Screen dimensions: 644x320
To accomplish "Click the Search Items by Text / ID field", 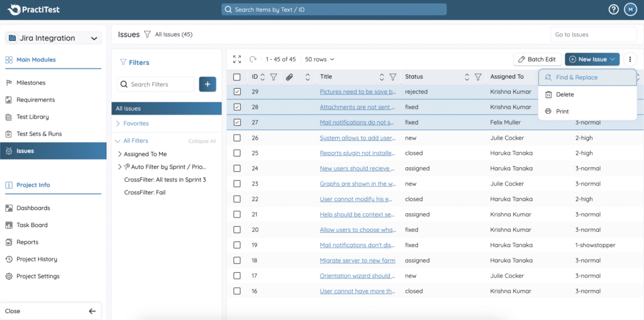I will point(334,9).
